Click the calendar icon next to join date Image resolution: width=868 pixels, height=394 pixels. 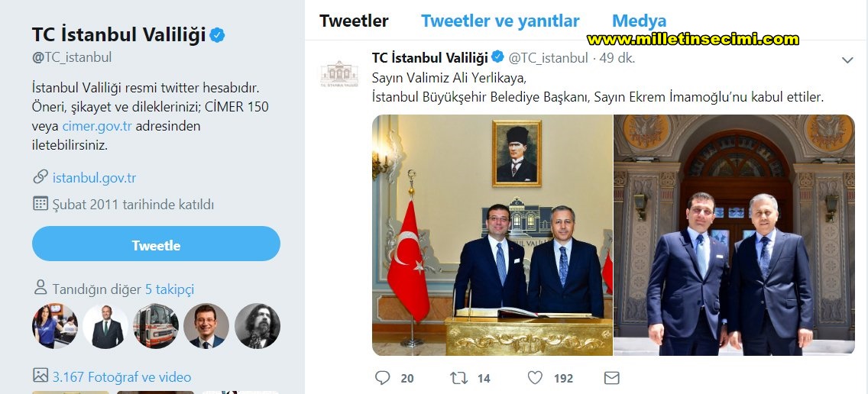tap(40, 204)
